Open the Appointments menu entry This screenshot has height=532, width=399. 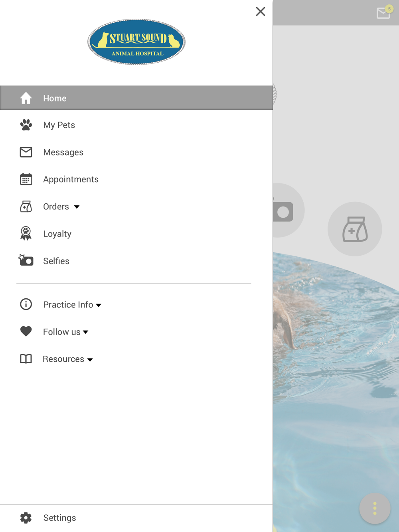[x=71, y=179]
